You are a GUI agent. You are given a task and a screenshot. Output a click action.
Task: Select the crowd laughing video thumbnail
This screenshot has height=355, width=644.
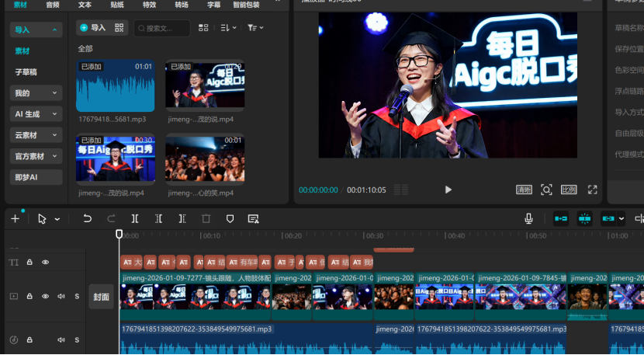click(205, 159)
